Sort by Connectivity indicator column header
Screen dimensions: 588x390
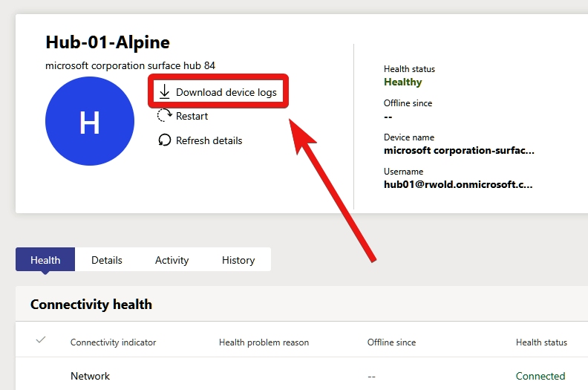pyautogui.click(x=114, y=342)
